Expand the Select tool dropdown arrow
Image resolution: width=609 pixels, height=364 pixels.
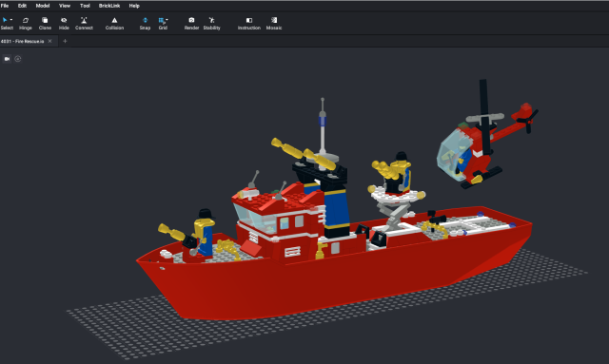point(11,20)
